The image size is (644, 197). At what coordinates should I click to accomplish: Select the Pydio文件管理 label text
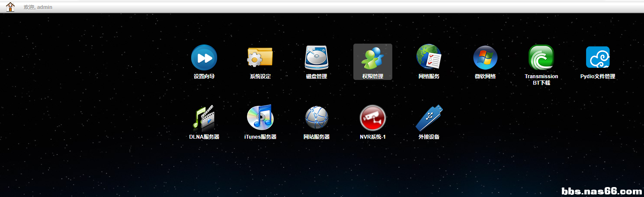[x=598, y=76]
